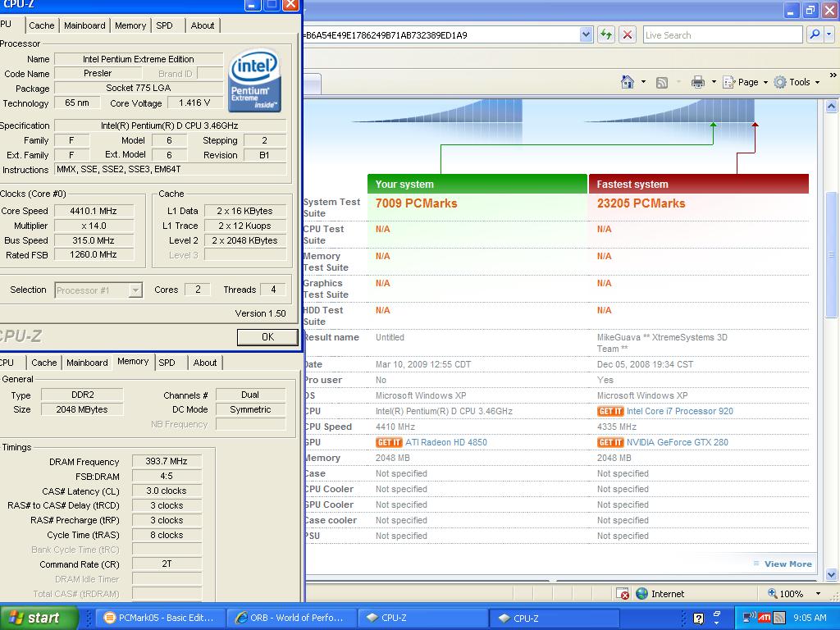The height and width of the screenshot is (630, 840).
Task: Open Mainboard tab in lower CPU-Z window
Action: point(87,363)
